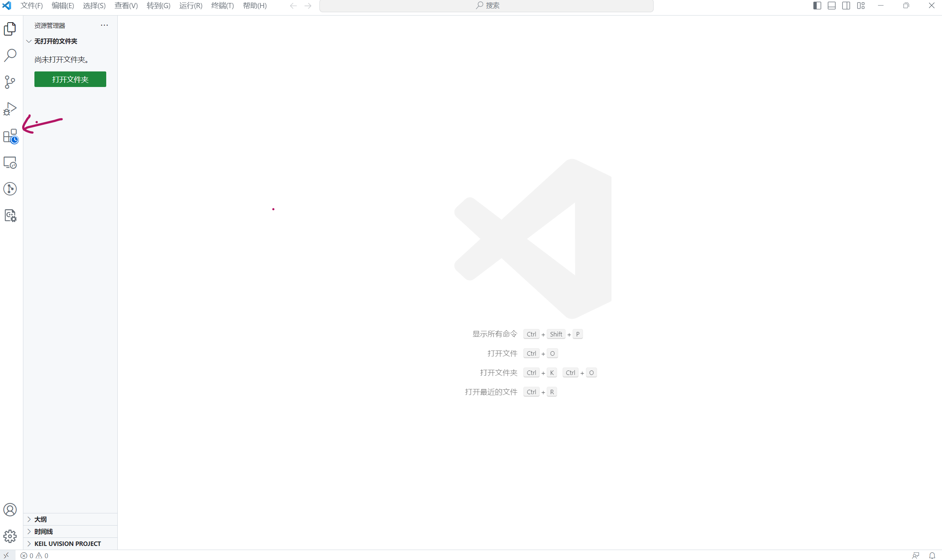Open the notifications bell icon
The width and height of the screenshot is (942, 560).
pos(932,556)
